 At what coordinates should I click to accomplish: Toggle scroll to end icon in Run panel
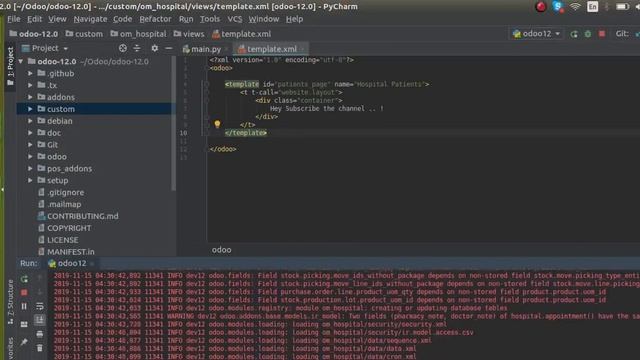point(40,320)
